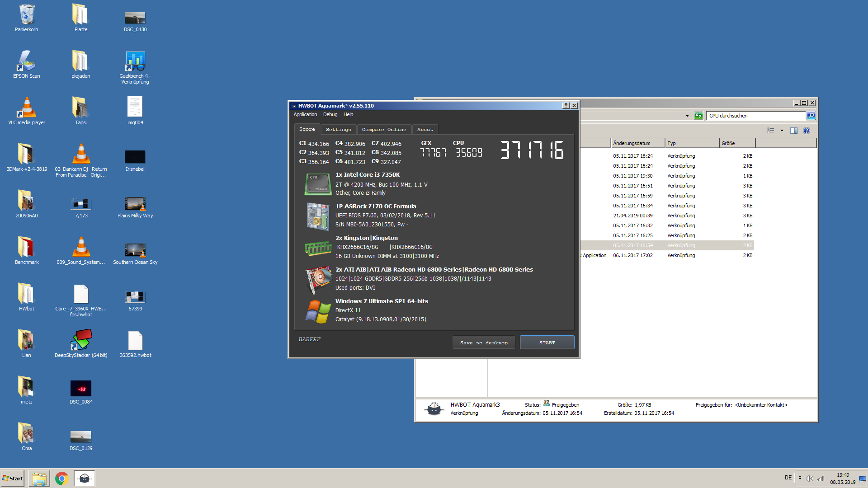Open Windows Explorer from the taskbar

point(39,479)
